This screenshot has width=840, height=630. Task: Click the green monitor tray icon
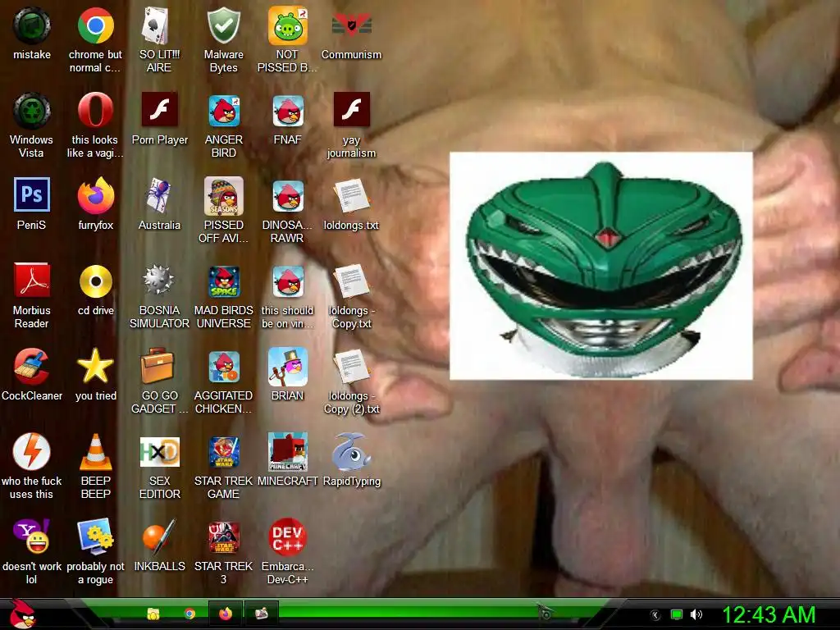click(x=676, y=614)
